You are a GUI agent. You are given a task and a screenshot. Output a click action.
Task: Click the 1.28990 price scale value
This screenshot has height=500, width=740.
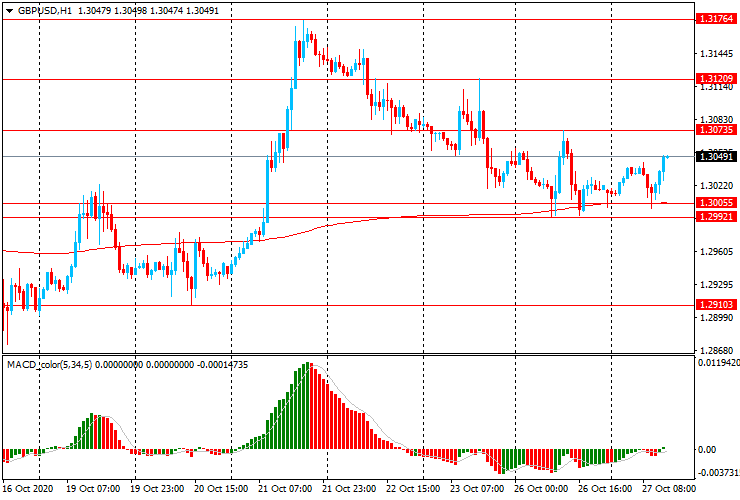[x=716, y=318]
